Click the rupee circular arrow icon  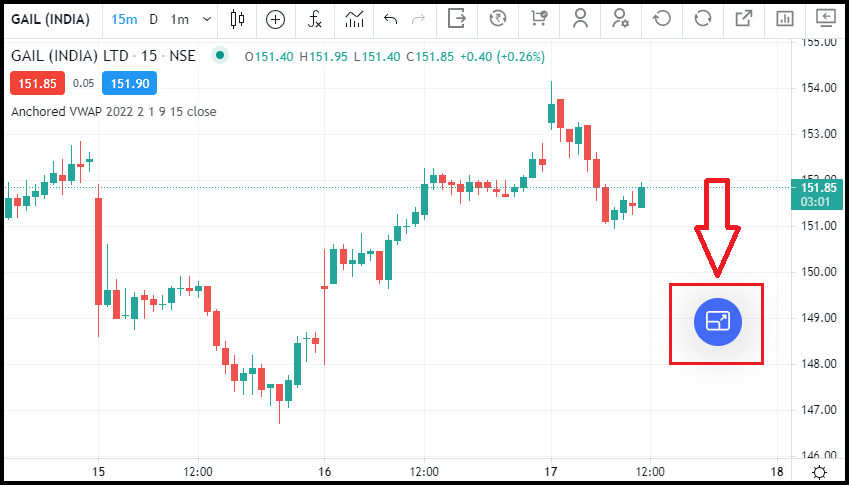[x=497, y=18]
